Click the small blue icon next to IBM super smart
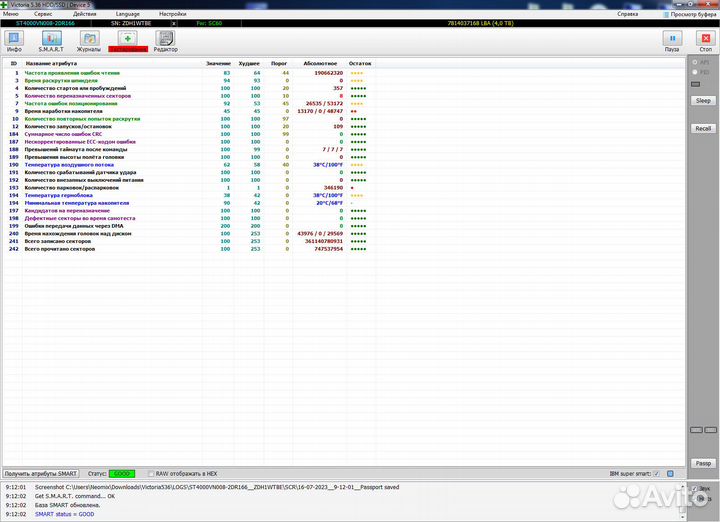720x522 pixels. pos(670,473)
